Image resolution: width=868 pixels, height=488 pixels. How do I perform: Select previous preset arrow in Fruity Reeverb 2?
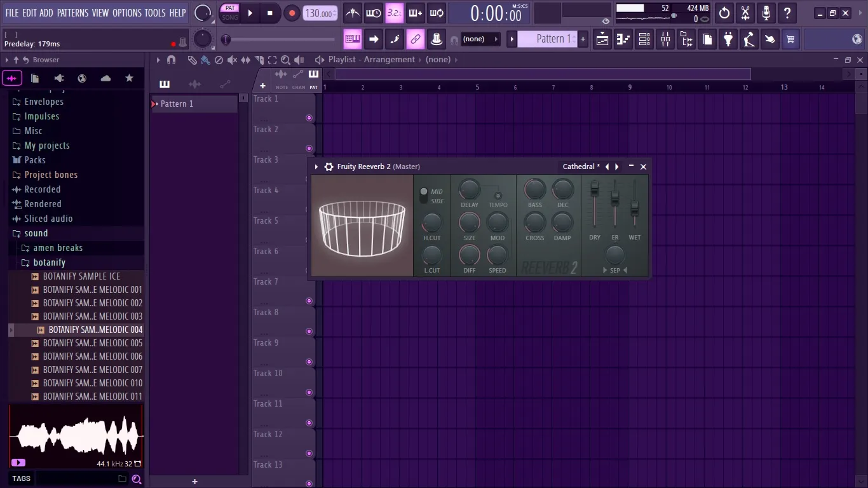607,166
